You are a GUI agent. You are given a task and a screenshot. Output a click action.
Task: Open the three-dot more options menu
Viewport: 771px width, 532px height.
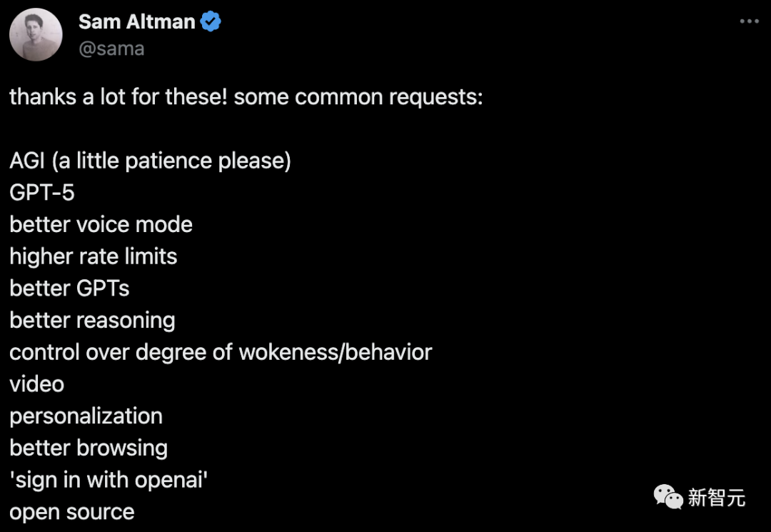[x=749, y=22]
